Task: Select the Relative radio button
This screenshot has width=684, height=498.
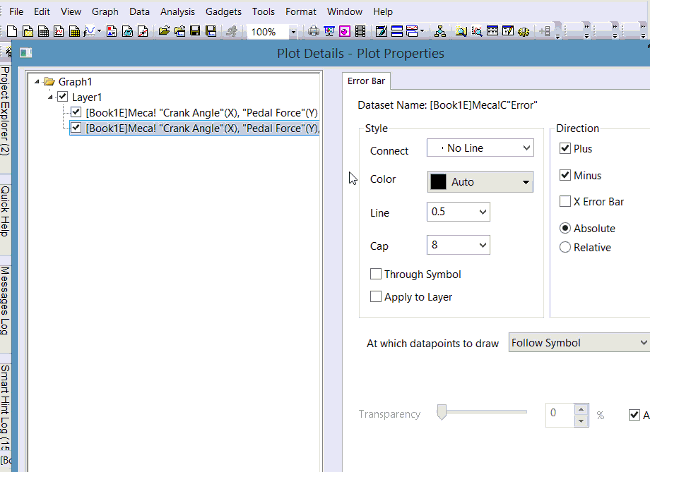Action: click(x=565, y=247)
